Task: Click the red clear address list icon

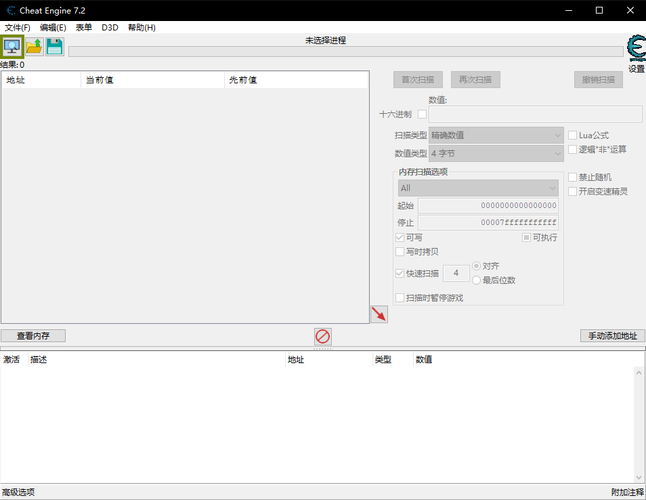Action: click(x=323, y=336)
